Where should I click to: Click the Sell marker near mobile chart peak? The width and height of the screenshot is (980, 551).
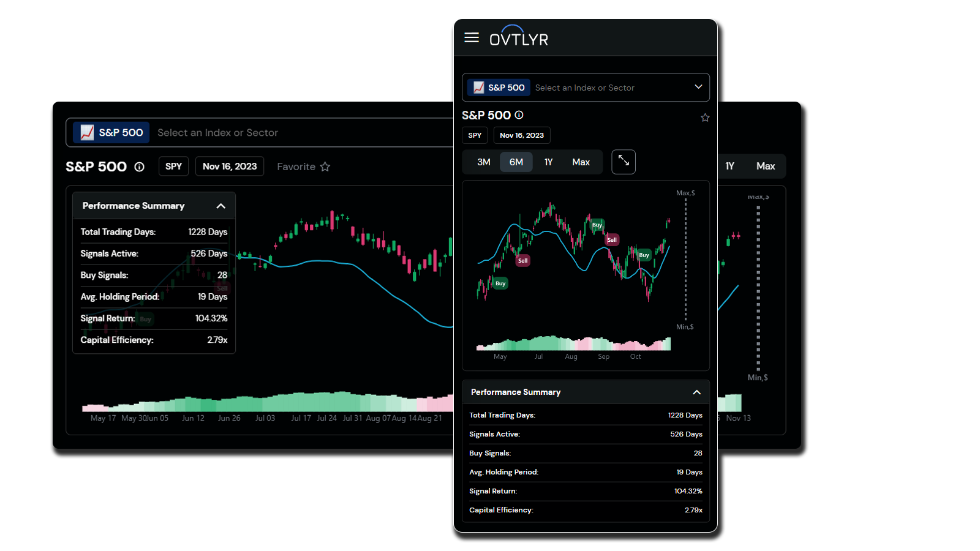(x=612, y=240)
